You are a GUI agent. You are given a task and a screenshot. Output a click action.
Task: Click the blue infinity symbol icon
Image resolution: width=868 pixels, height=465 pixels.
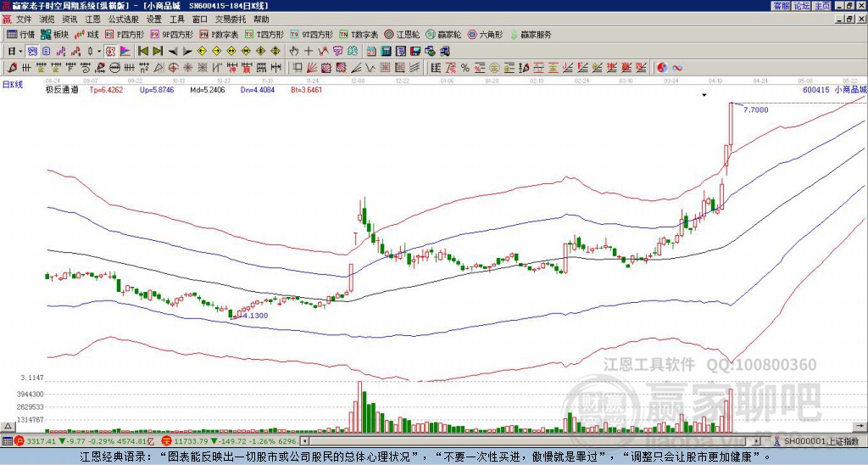point(677,68)
